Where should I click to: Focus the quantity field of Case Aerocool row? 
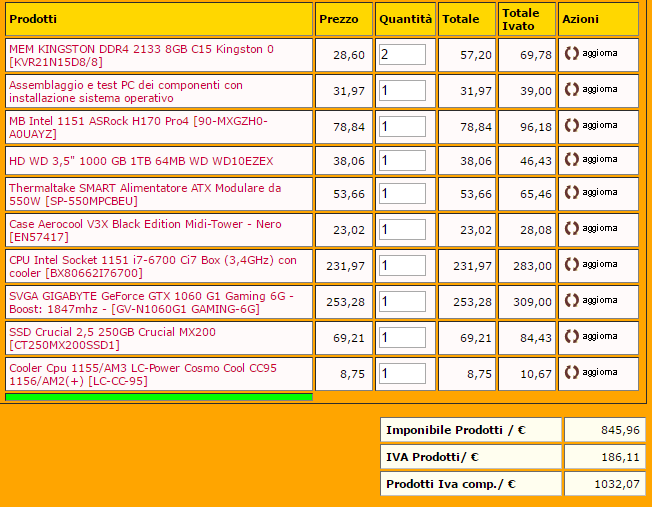click(x=402, y=230)
